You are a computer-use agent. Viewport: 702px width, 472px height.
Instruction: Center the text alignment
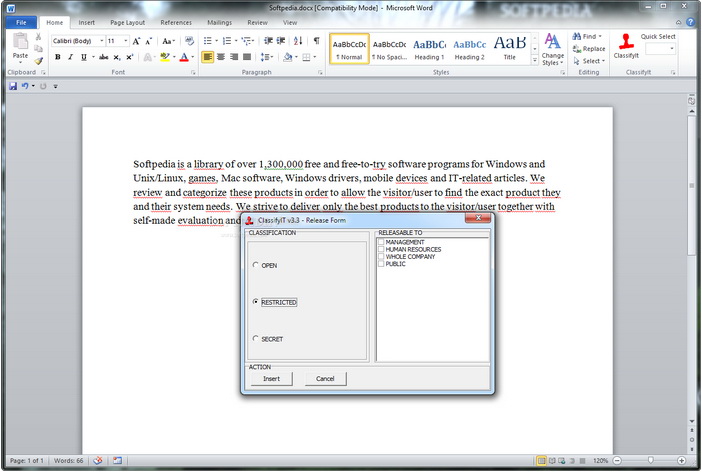(221, 57)
